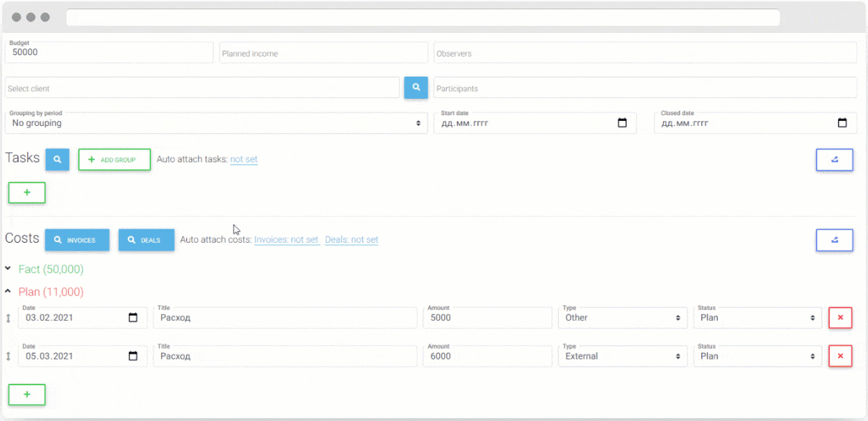
Task: Click the DEALS search button
Action: click(147, 241)
